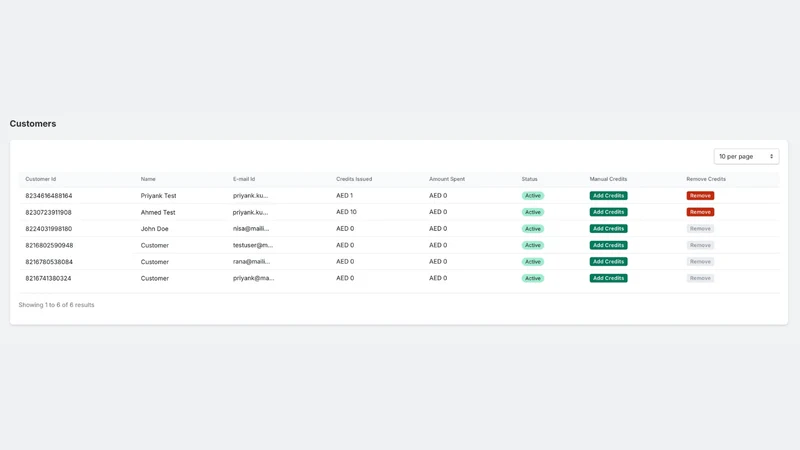The image size is (800, 450).
Task: Select customer ID 8230723911908
Action: (48, 212)
